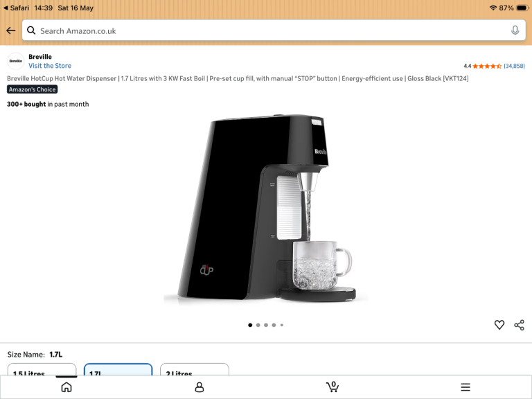Open the account profile tab
The width and height of the screenshot is (532, 399).
[x=199, y=387]
